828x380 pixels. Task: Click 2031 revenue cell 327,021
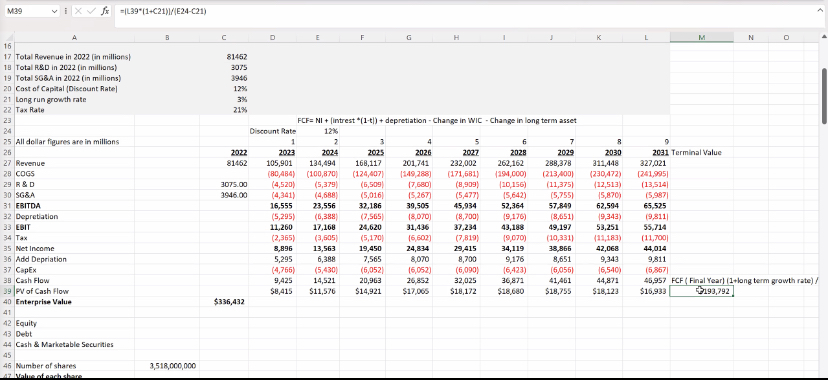pyautogui.click(x=646, y=164)
